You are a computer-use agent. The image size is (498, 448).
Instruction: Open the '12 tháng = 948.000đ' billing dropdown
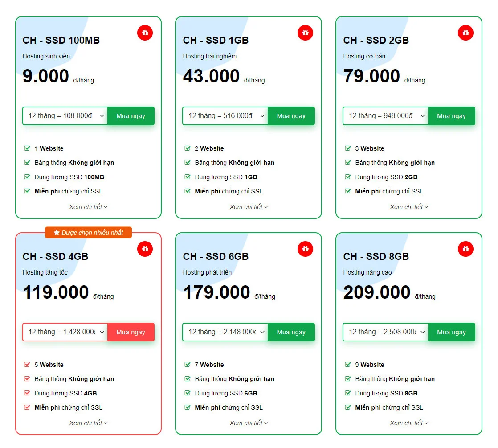point(386,116)
